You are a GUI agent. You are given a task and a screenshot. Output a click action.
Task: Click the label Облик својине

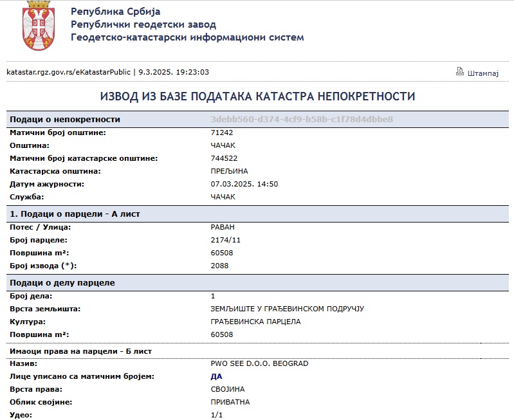[x=41, y=402]
